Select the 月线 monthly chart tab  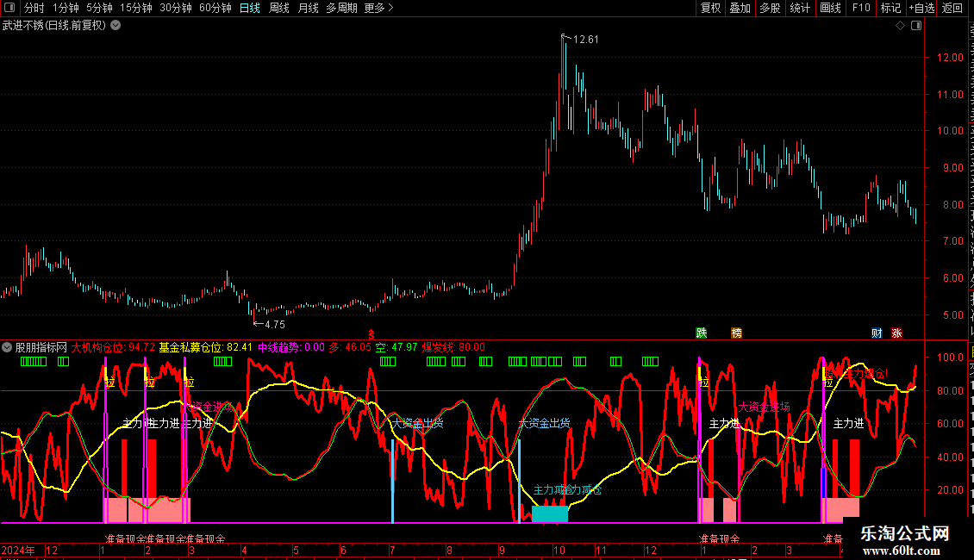(x=308, y=8)
